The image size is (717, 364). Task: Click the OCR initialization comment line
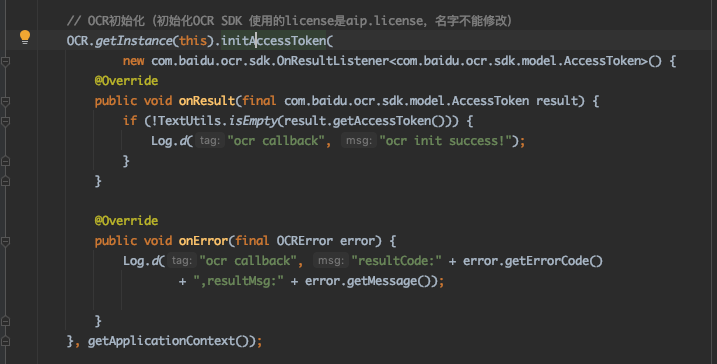(289, 21)
